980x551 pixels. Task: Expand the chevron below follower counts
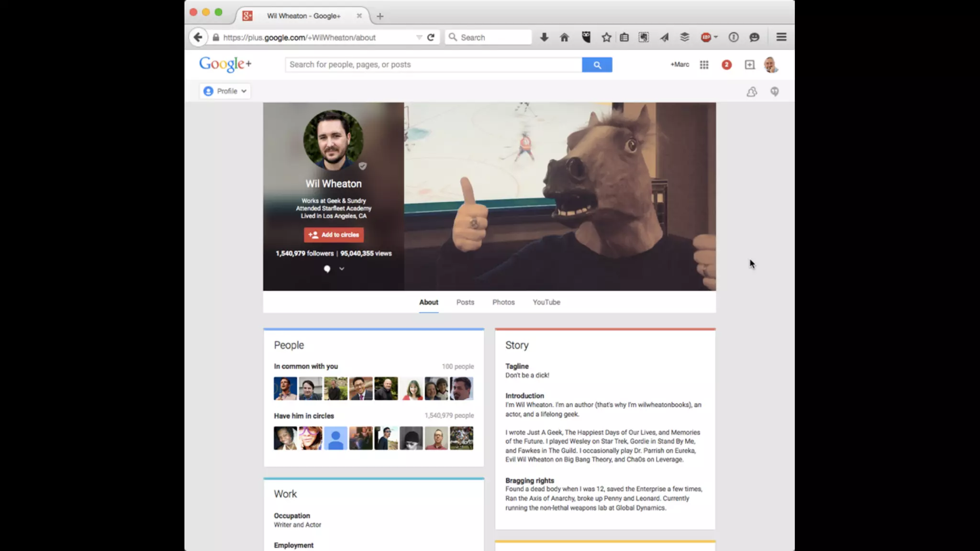click(342, 269)
